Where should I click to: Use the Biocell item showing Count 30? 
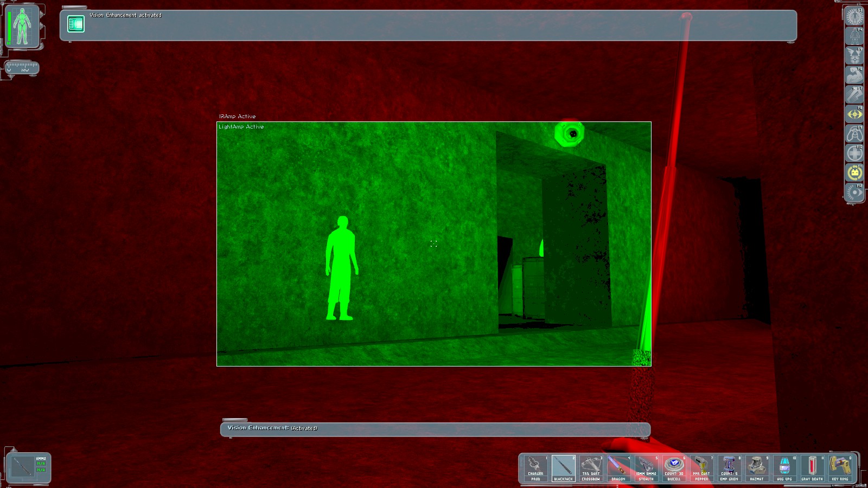[674, 468]
